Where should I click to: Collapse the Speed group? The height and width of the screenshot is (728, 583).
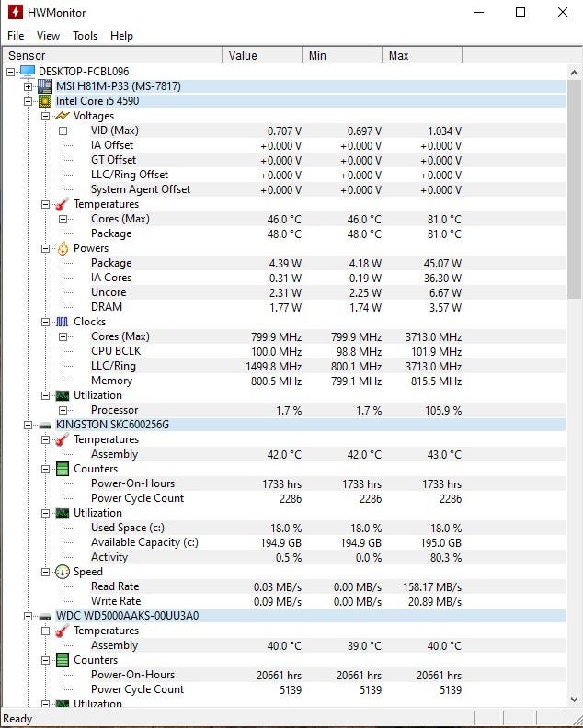point(46,572)
